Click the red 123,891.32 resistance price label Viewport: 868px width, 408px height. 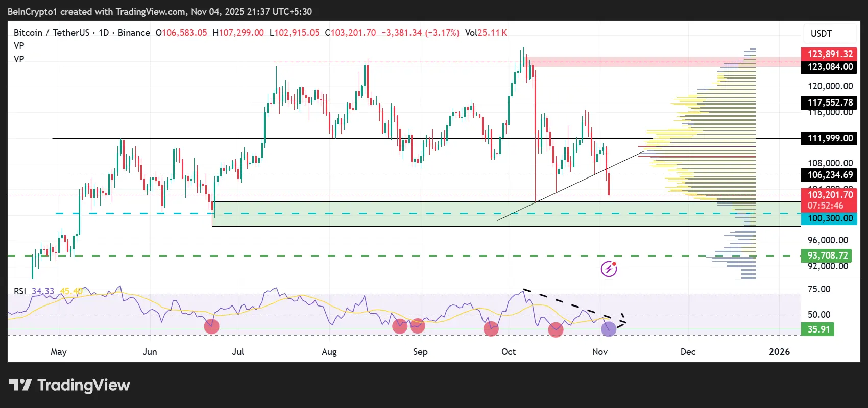(x=829, y=54)
